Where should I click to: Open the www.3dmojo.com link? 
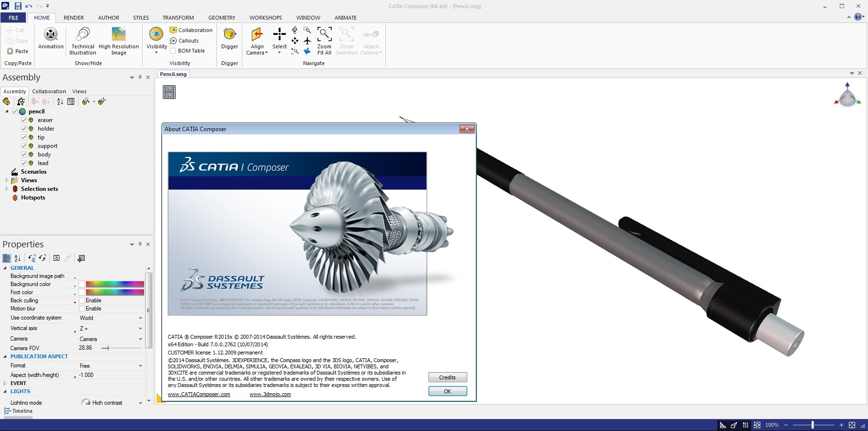coord(270,395)
